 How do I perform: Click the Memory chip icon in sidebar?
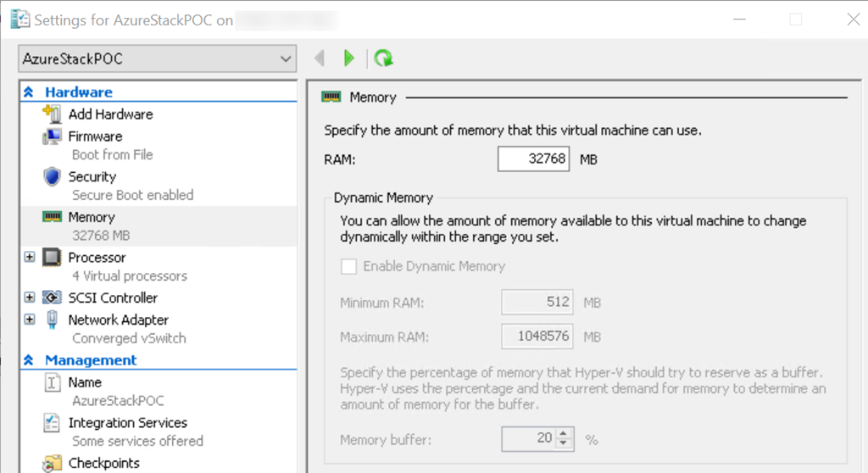tap(52, 216)
